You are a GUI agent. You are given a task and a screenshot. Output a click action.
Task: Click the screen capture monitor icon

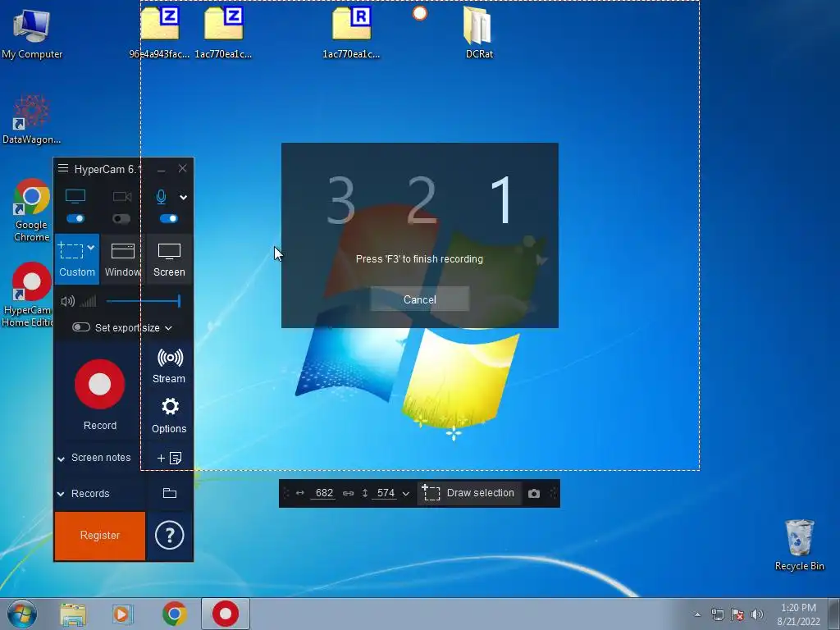click(75, 197)
